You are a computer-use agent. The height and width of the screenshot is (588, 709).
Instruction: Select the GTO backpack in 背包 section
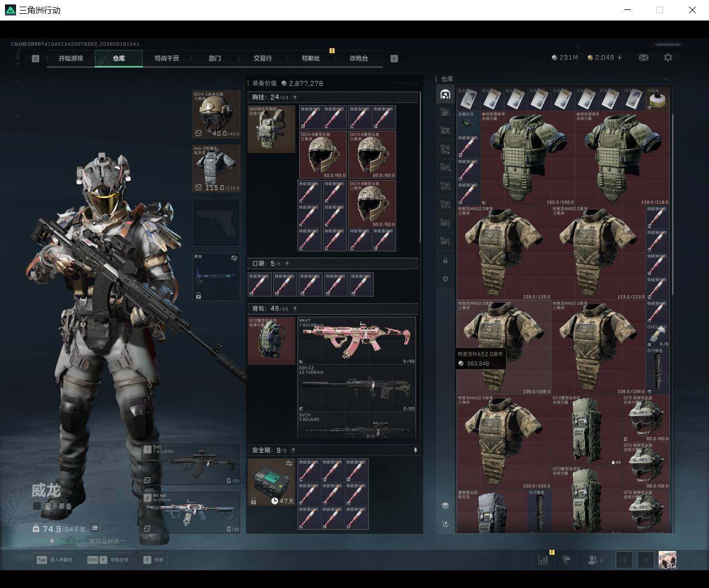tap(271, 340)
